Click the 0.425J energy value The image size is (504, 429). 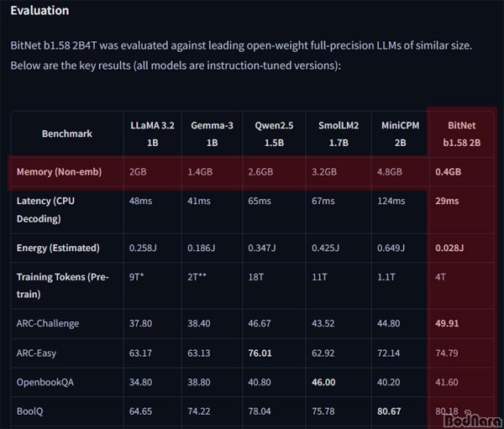coord(325,248)
